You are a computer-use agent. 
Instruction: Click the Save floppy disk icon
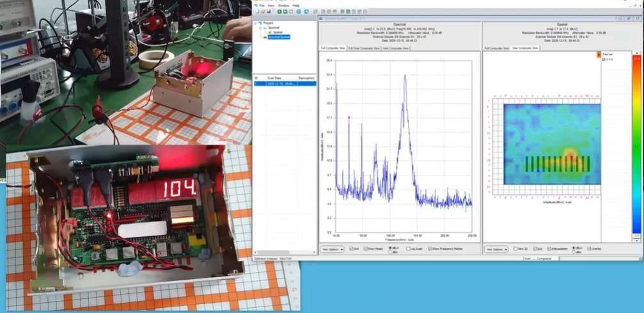coord(269,12)
